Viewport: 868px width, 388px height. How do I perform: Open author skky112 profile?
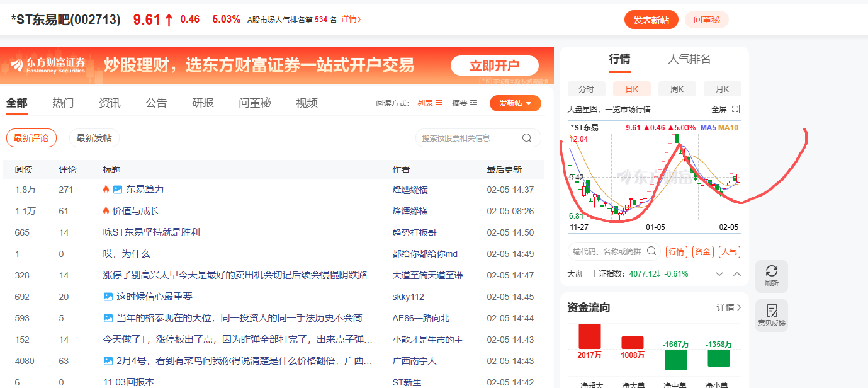coord(409,297)
